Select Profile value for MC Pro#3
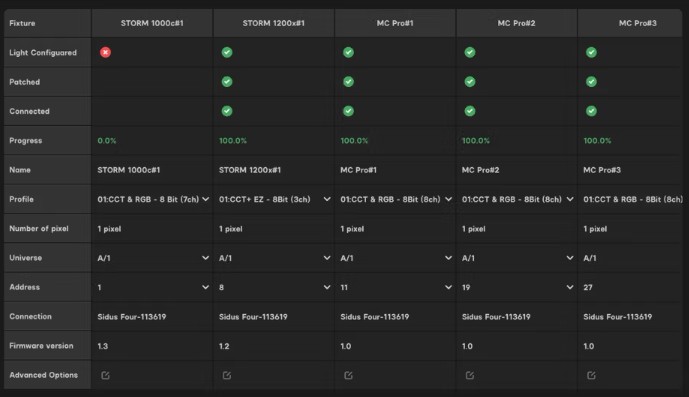The width and height of the screenshot is (689, 397). pyautogui.click(x=633, y=199)
